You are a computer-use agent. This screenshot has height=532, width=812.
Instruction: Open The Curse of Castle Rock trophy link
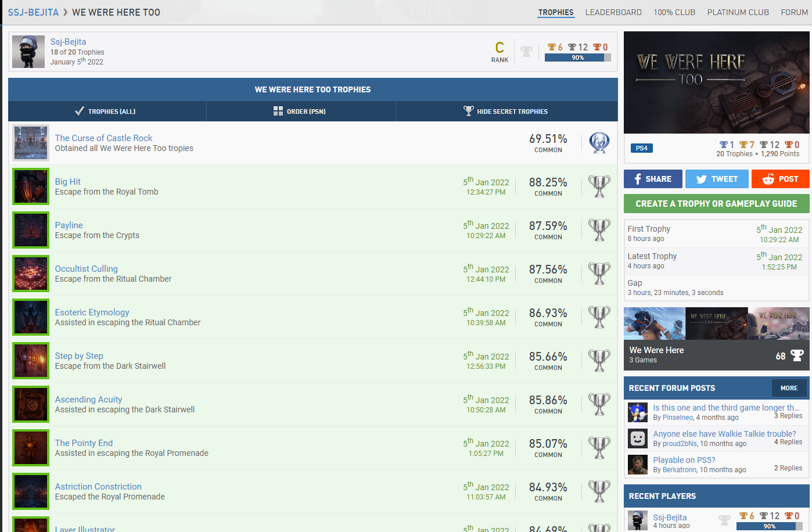[103, 138]
